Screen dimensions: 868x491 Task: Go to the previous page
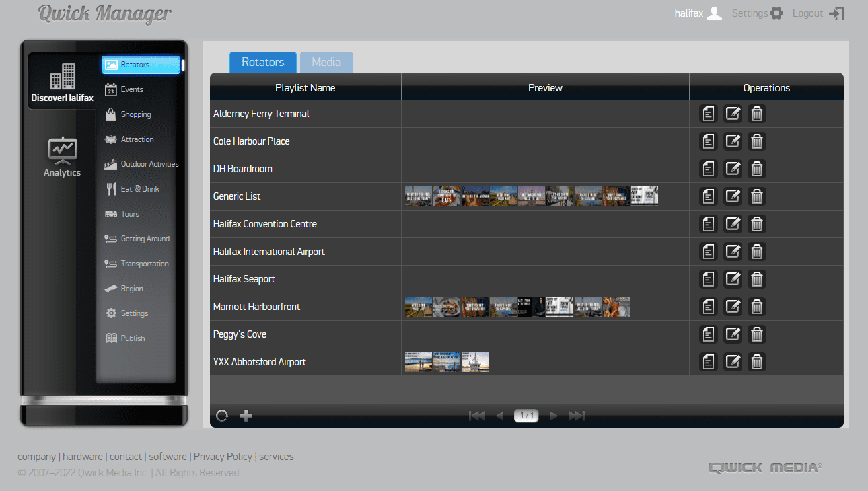pyautogui.click(x=499, y=416)
